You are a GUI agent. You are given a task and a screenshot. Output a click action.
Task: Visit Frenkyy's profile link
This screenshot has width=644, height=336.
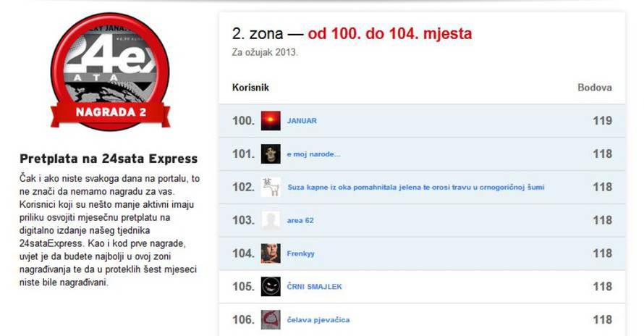tap(300, 253)
